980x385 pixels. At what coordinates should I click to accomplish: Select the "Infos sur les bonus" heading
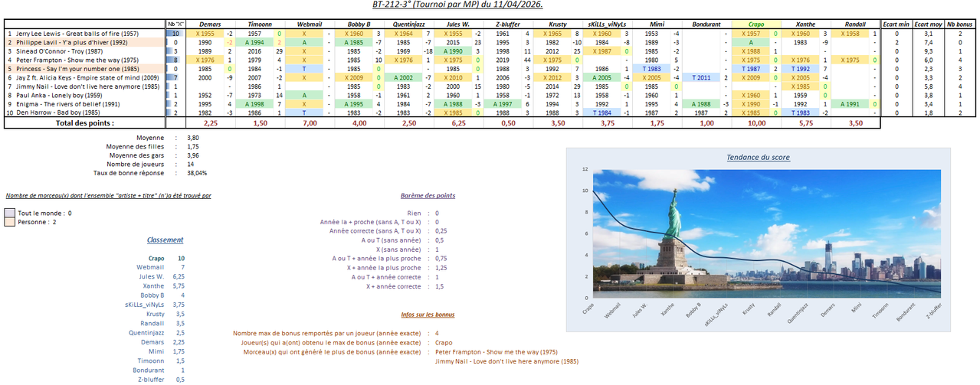pyautogui.click(x=428, y=315)
